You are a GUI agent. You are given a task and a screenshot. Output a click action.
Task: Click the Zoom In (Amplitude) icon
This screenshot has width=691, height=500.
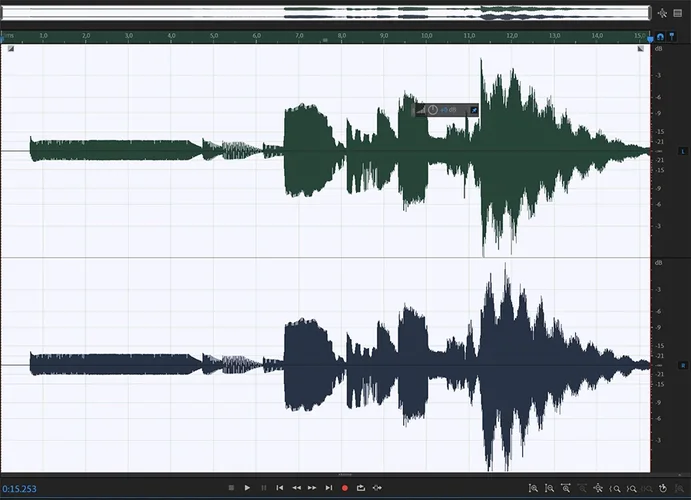[x=533, y=488]
